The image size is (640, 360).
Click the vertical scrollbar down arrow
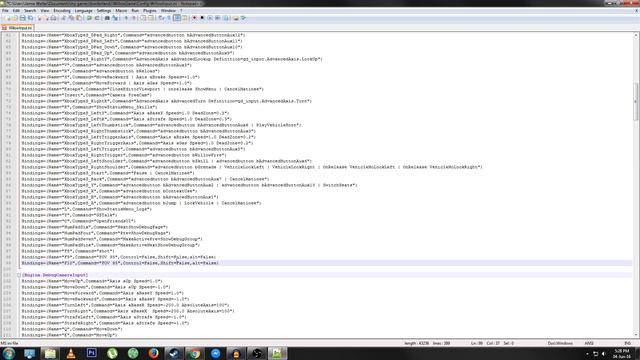636,335
